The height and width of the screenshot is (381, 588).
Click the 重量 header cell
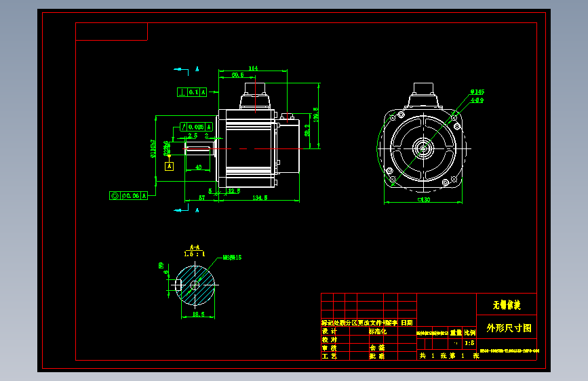pos(456,333)
